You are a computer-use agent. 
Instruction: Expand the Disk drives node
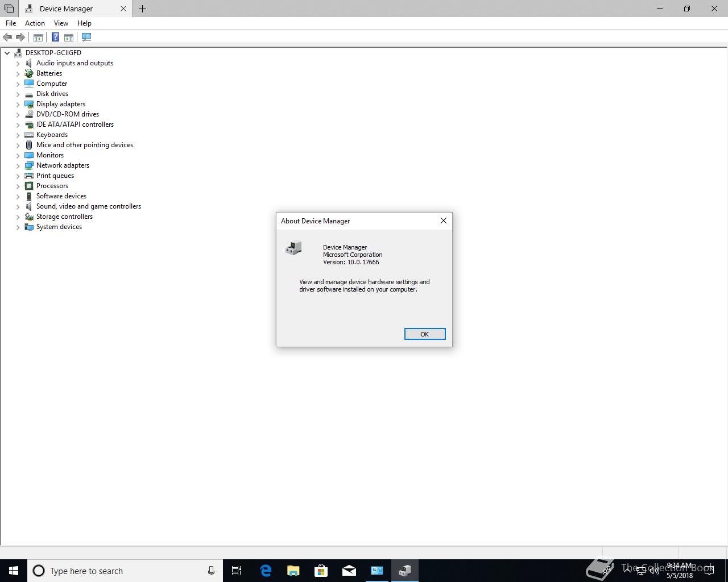pos(18,94)
